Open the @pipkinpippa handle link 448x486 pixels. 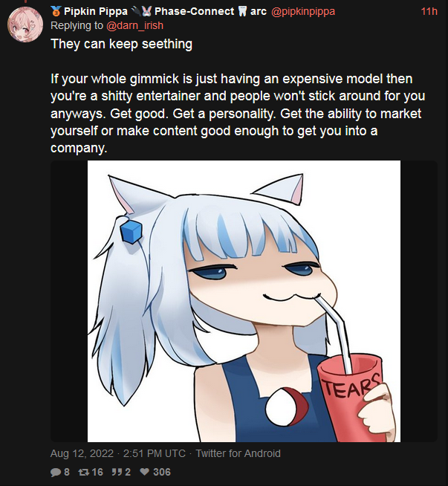[302, 11]
